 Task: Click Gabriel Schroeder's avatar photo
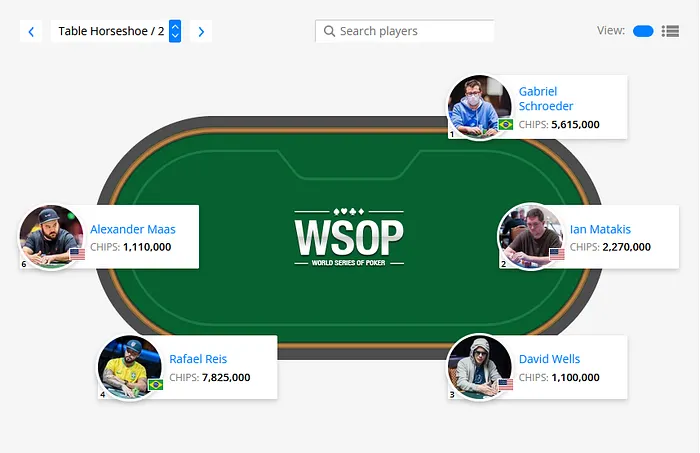coord(480,107)
